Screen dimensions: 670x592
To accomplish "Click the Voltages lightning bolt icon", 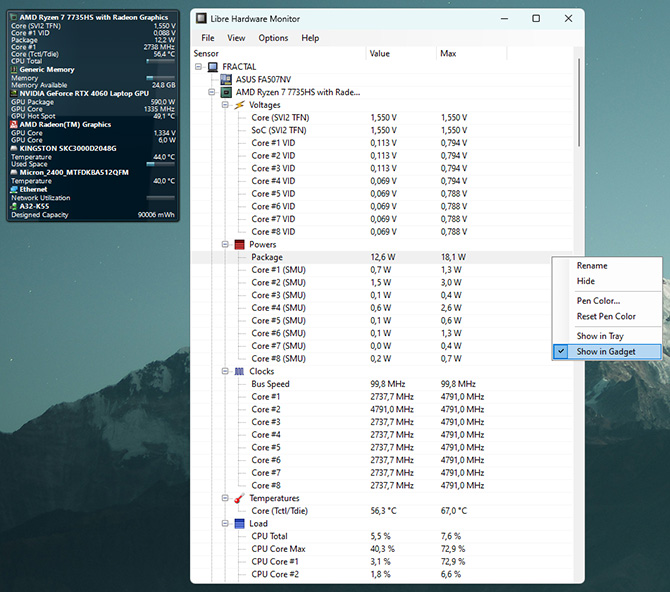I will pos(239,105).
